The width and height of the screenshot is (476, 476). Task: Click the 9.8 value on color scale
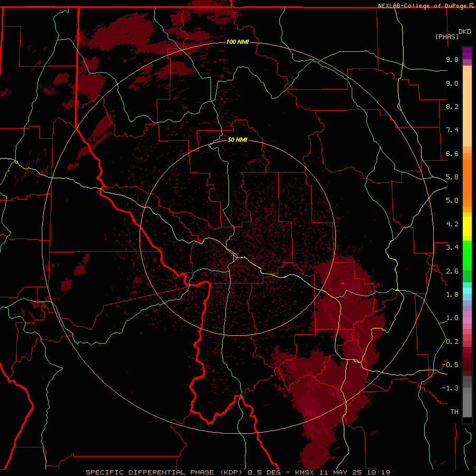pos(452,59)
